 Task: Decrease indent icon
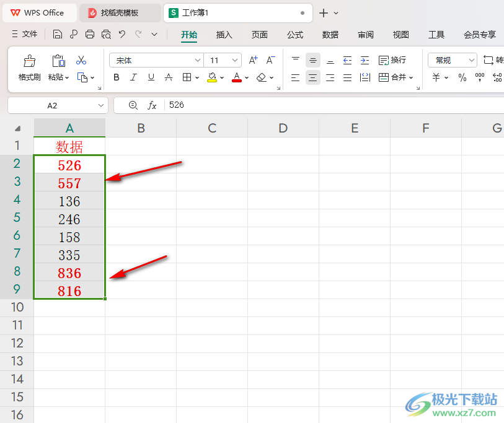(347, 60)
